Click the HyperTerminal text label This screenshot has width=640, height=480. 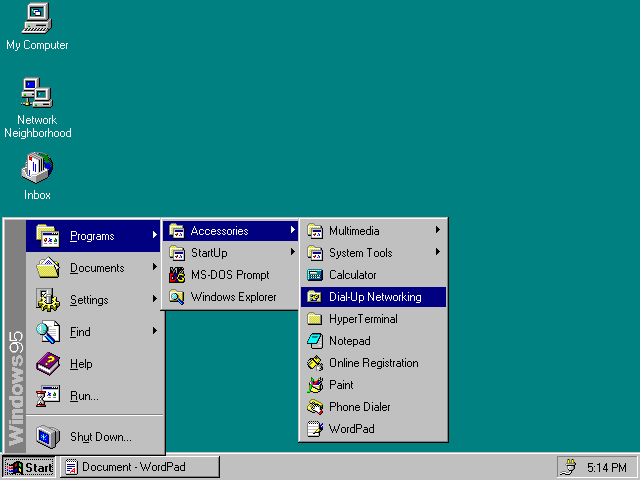point(363,319)
